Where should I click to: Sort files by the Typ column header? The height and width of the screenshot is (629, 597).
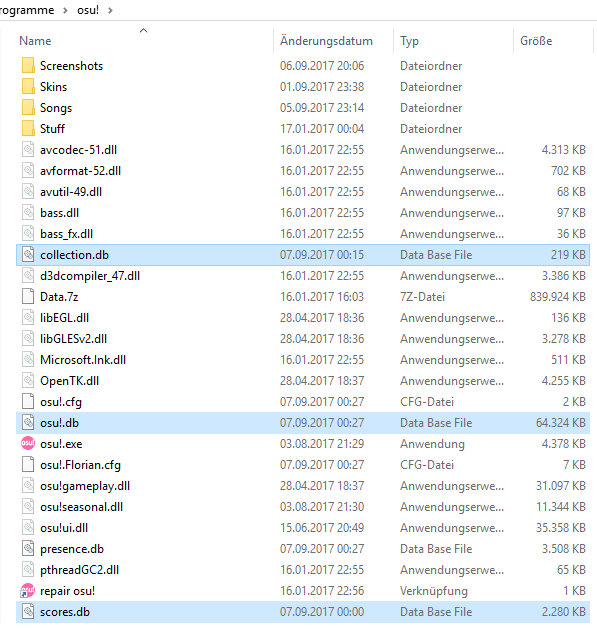pyautogui.click(x=409, y=41)
